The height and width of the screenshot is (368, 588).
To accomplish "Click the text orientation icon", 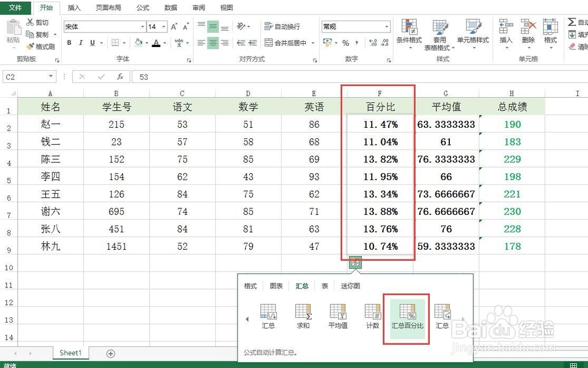I will (x=241, y=26).
